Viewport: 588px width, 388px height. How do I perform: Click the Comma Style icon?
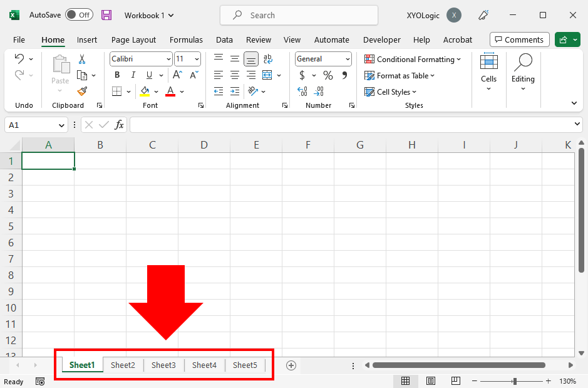[x=344, y=75]
